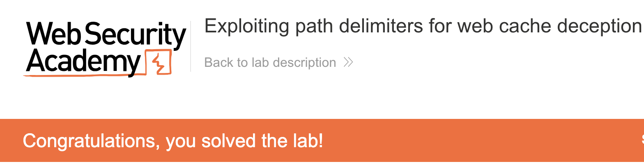Click the orange underline beneath the Academy logo
This screenshot has width=644, height=164.
[82, 75]
